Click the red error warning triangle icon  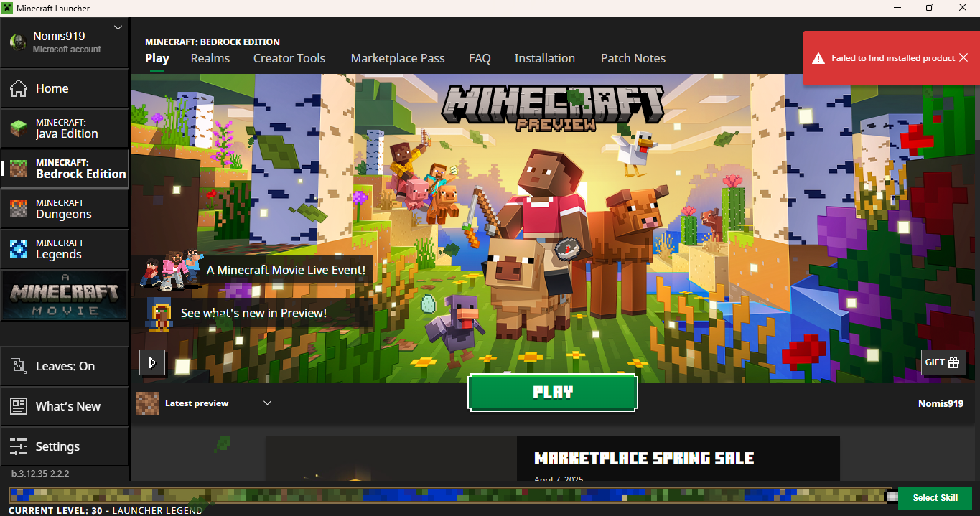click(x=818, y=58)
